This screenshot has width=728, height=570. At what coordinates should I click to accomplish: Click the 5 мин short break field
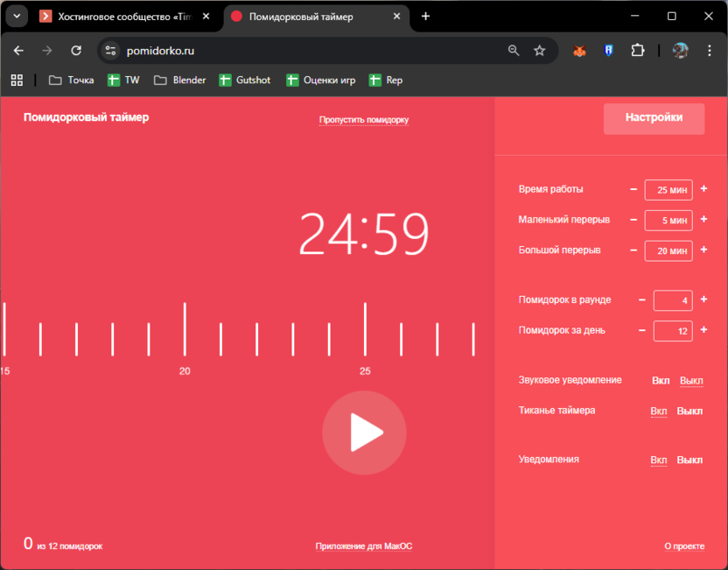point(668,220)
